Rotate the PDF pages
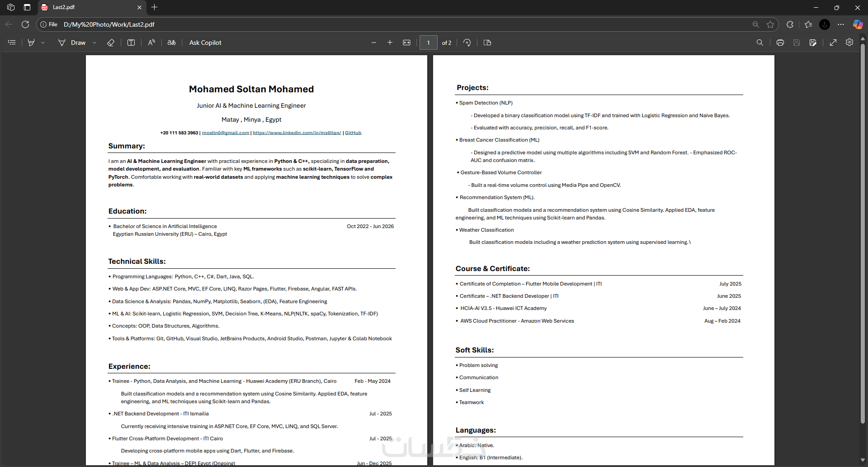Viewport: 868px width, 467px height. 467,43
